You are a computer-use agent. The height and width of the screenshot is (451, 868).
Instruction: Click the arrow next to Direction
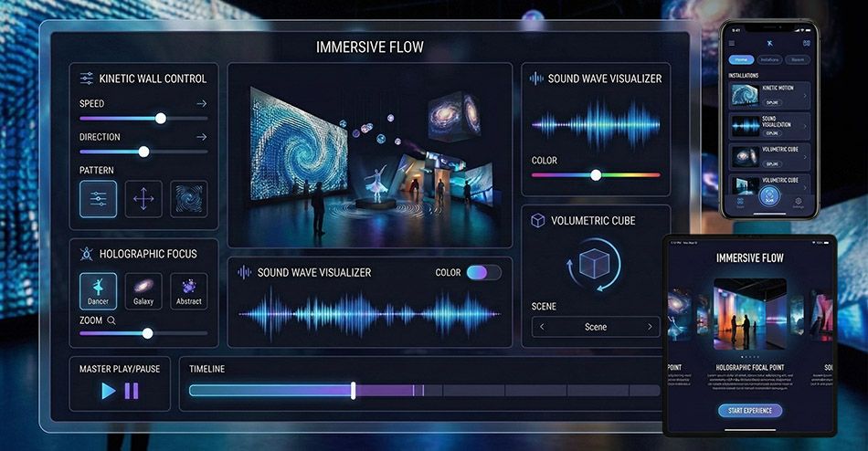click(x=202, y=137)
